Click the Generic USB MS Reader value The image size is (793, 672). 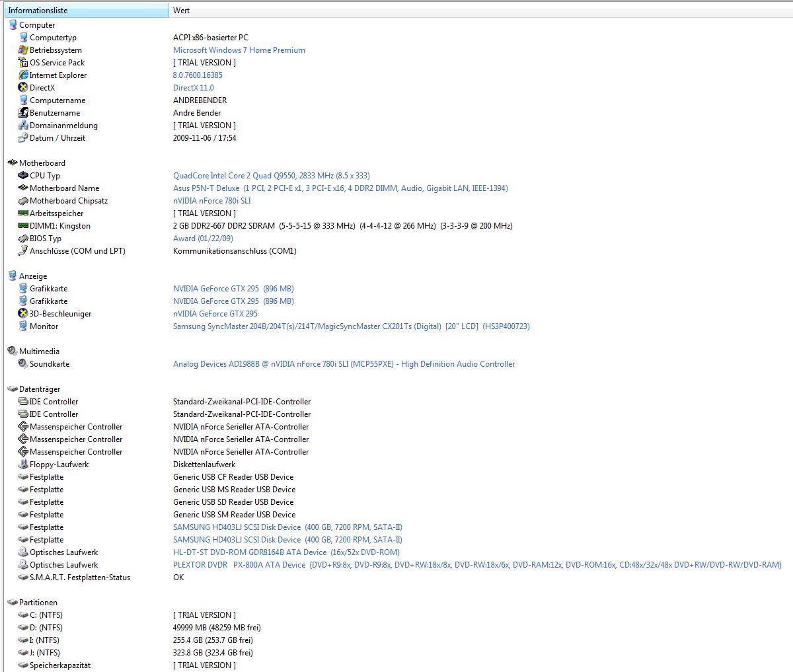[x=235, y=490]
